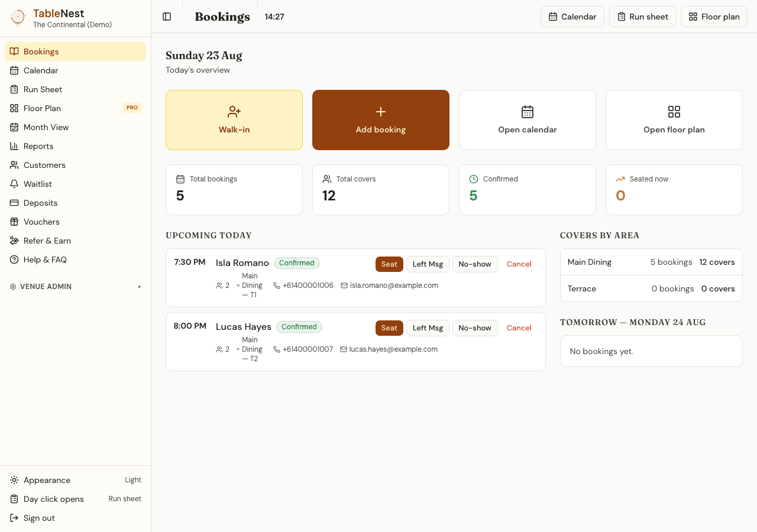Click the Open calendar card
Viewport: 757px width, 532px height.
(x=528, y=120)
